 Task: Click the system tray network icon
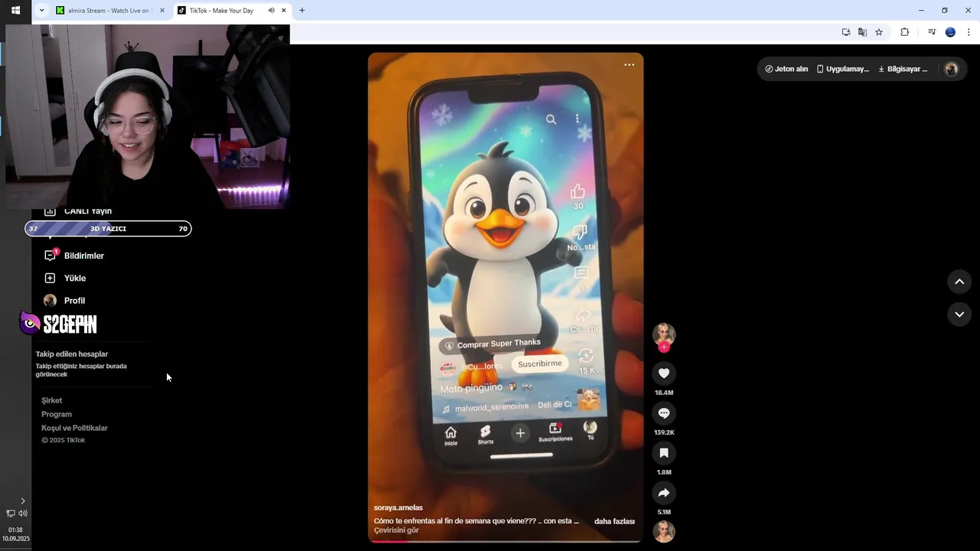10,514
